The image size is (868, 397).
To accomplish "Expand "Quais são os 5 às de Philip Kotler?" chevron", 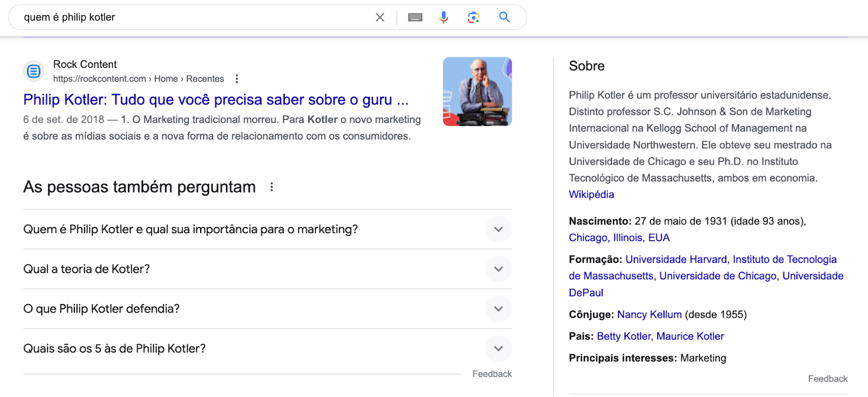I will click(x=499, y=348).
